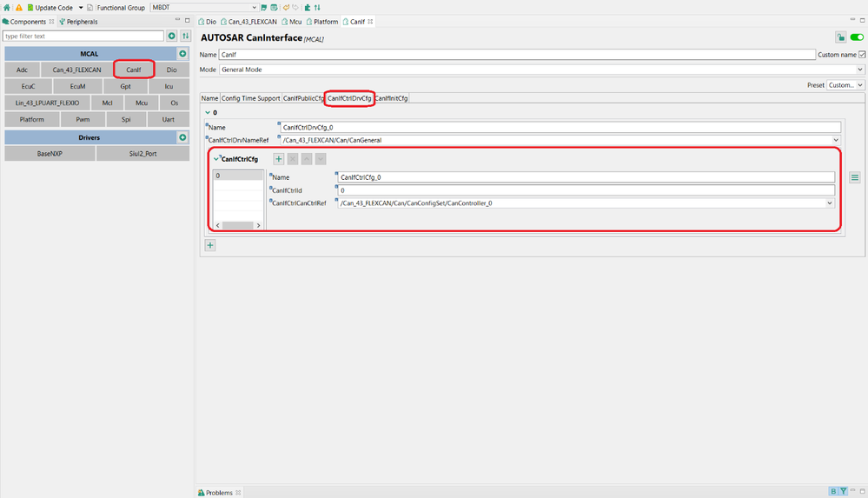Switch to the Peripherals view tab
This screenshot has width=868, height=498.
tap(78, 22)
